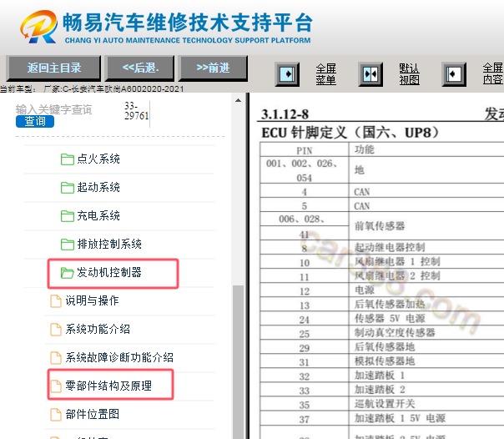Select the PIN column header
The width and height of the screenshot is (504, 439).
[305, 150]
